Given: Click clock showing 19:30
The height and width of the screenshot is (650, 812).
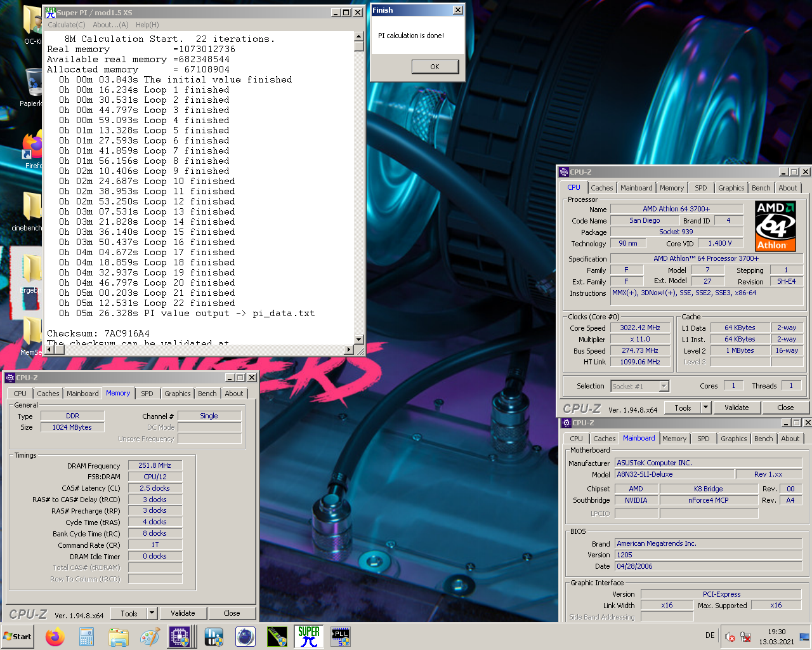Looking at the screenshot, I should point(776,632).
